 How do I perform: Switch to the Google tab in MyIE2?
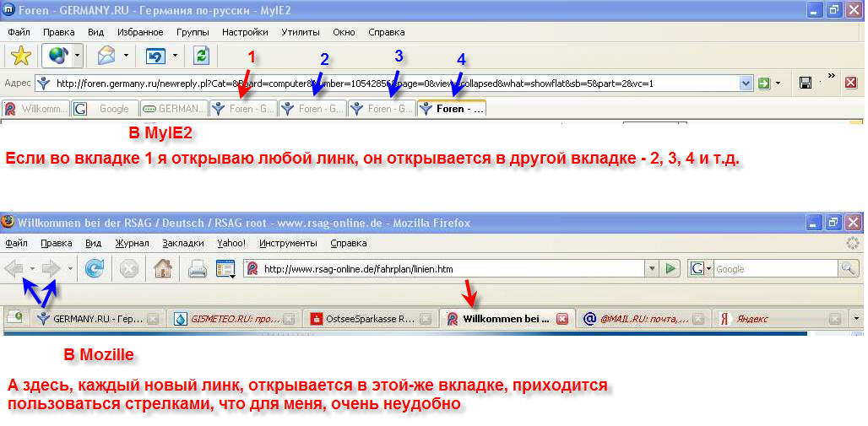[x=106, y=109]
